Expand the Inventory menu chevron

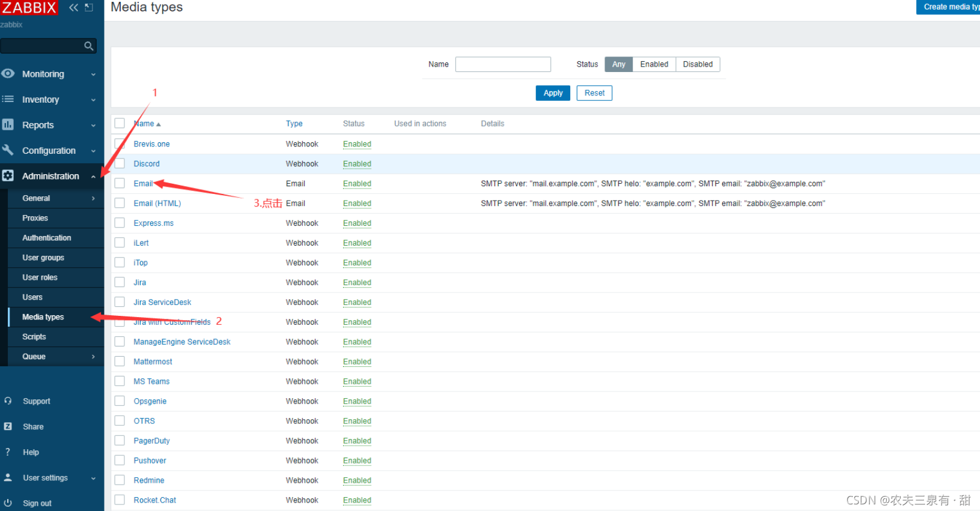tap(93, 100)
